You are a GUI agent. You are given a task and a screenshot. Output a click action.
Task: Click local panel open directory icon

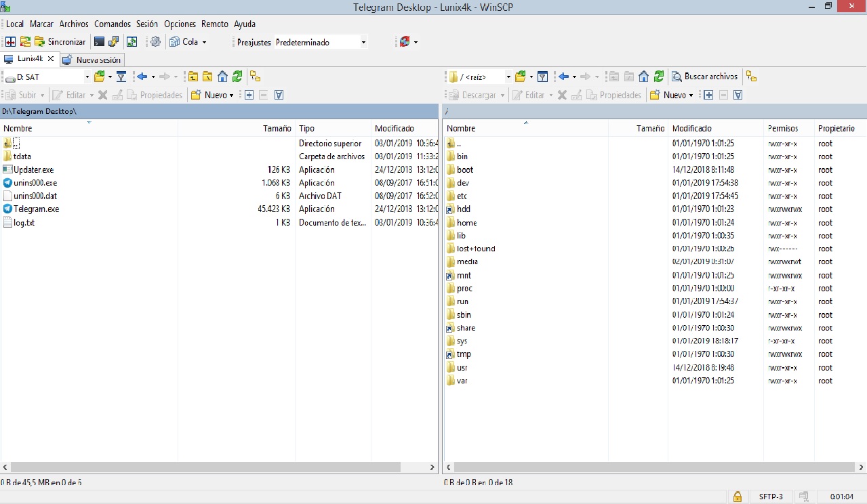[x=100, y=77]
